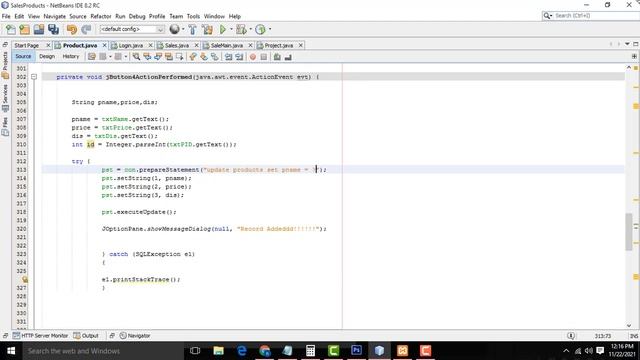Click the Open Project toolbar icon
This screenshot has width=640, height=360.
[39, 29]
